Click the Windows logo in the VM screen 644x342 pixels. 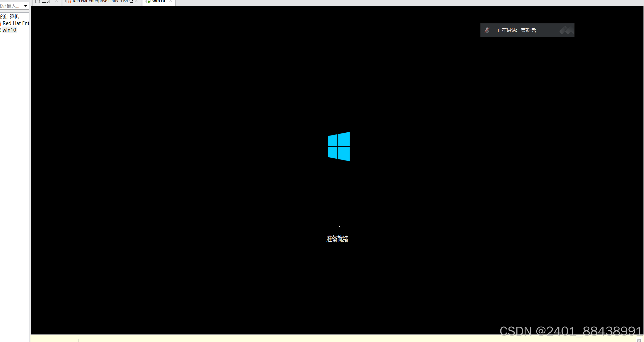[x=339, y=146]
